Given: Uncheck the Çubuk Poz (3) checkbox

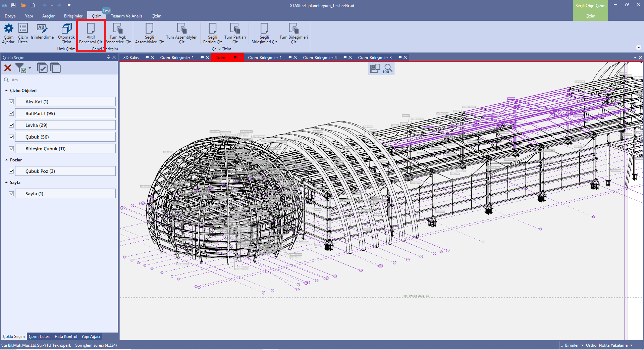Looking at the screenshot, I should tap(11, 171).
